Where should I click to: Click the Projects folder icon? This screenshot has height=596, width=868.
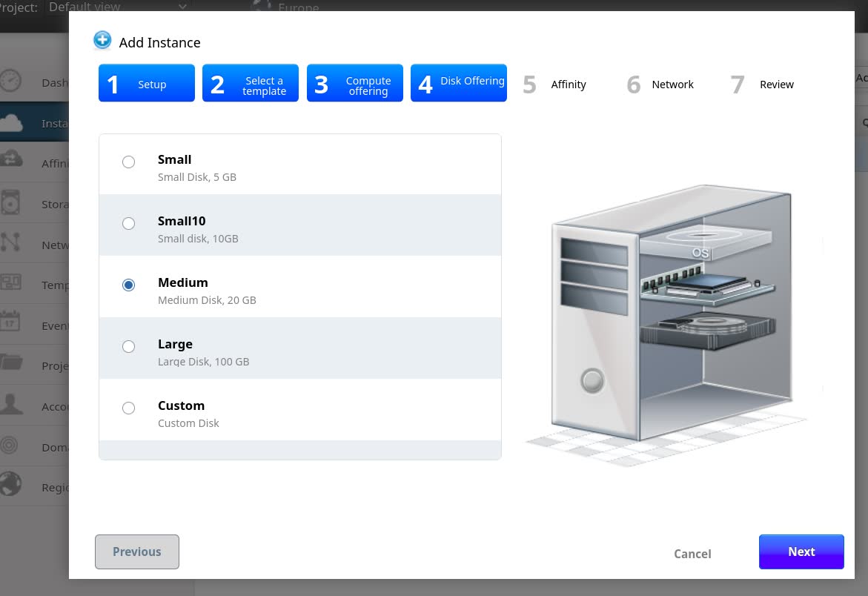click(x=10, y=365)
